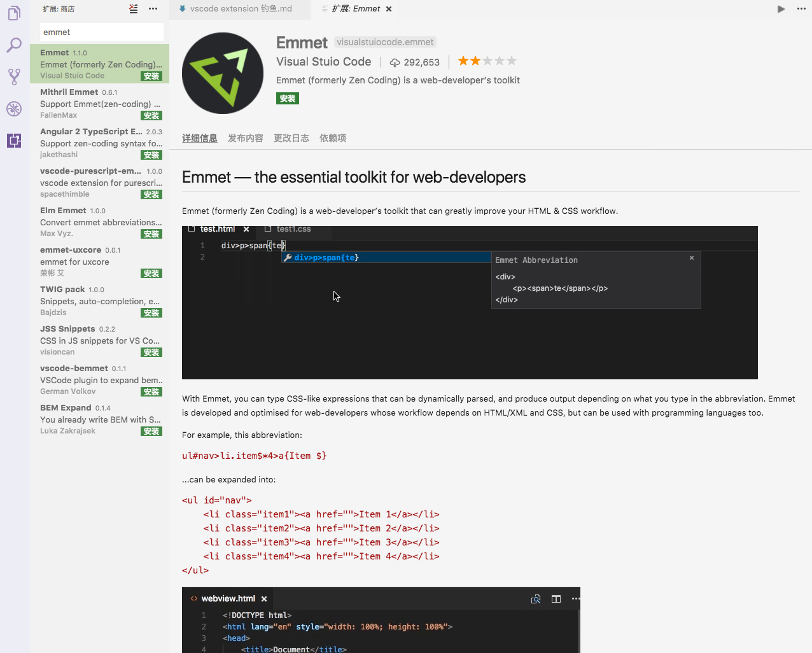Install Mithril Emmet extension
This screenshot has width=812, height=653.
(151, 116)
